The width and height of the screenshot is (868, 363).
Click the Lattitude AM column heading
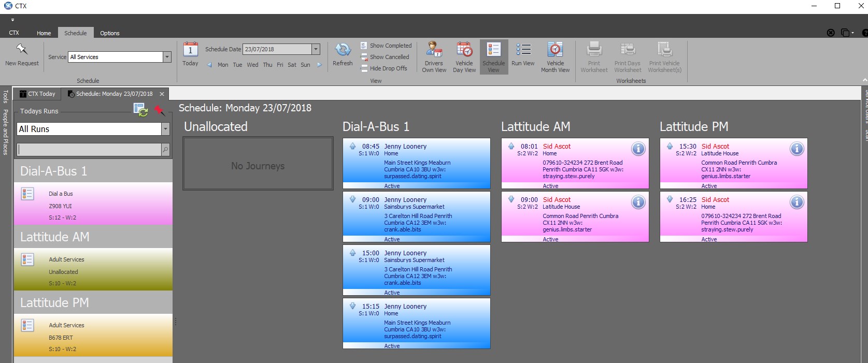535,126
